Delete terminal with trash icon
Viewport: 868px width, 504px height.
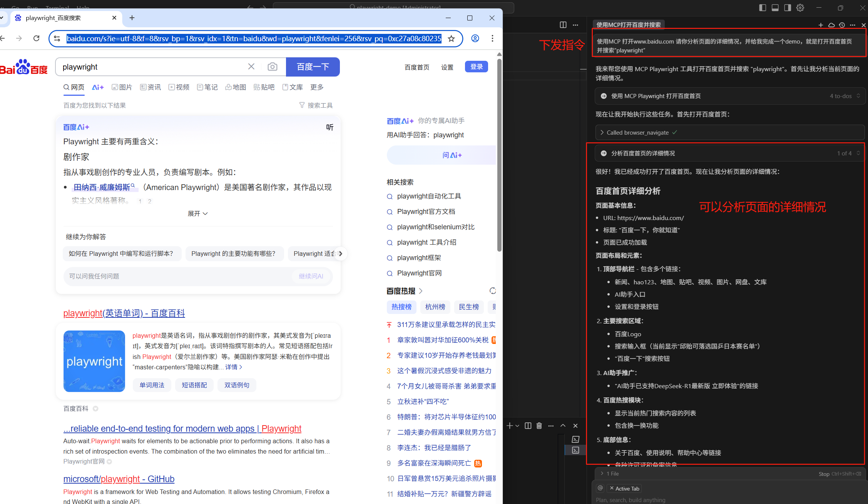539,426
